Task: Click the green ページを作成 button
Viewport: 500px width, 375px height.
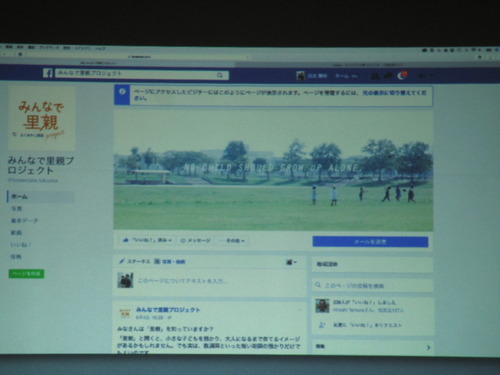Action: (26, 274)
